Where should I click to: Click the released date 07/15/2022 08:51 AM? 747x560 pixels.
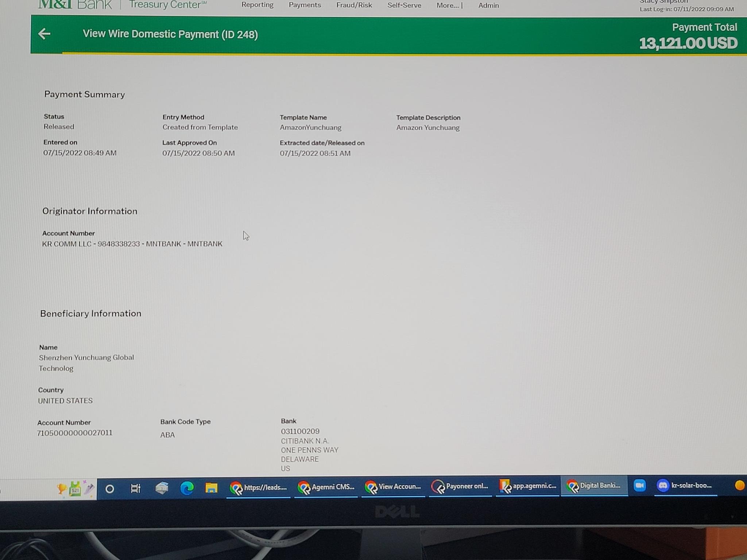pyautogui.click(x=315, y=153)
